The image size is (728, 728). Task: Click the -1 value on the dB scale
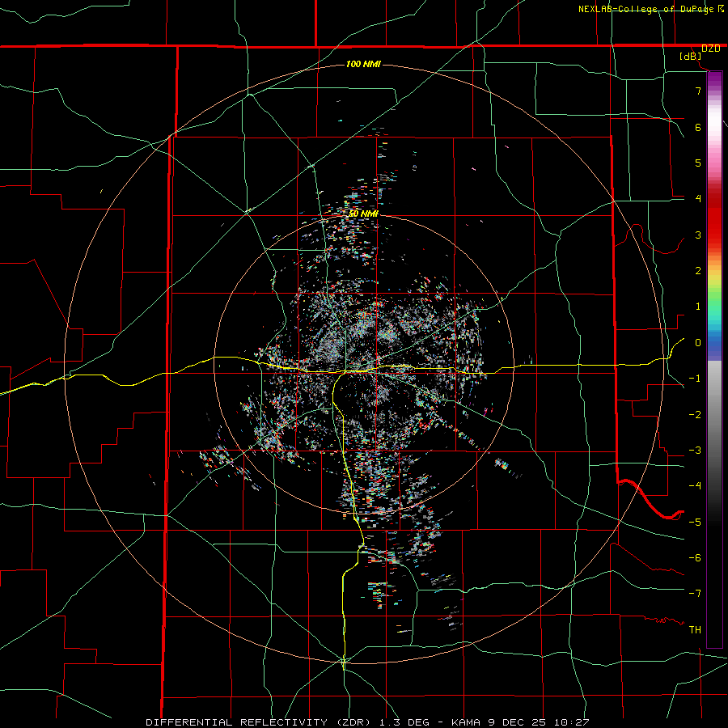click(x=695, y=379)
